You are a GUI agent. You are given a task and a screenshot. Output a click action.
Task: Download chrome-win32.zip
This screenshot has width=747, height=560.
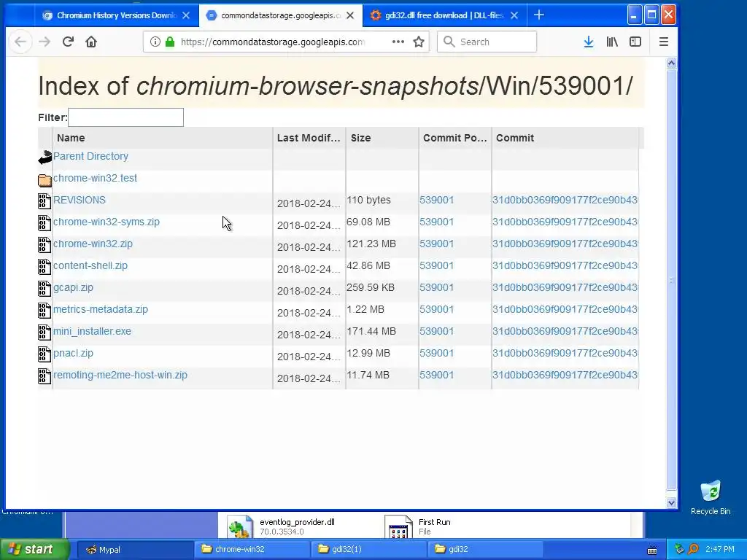93,244
